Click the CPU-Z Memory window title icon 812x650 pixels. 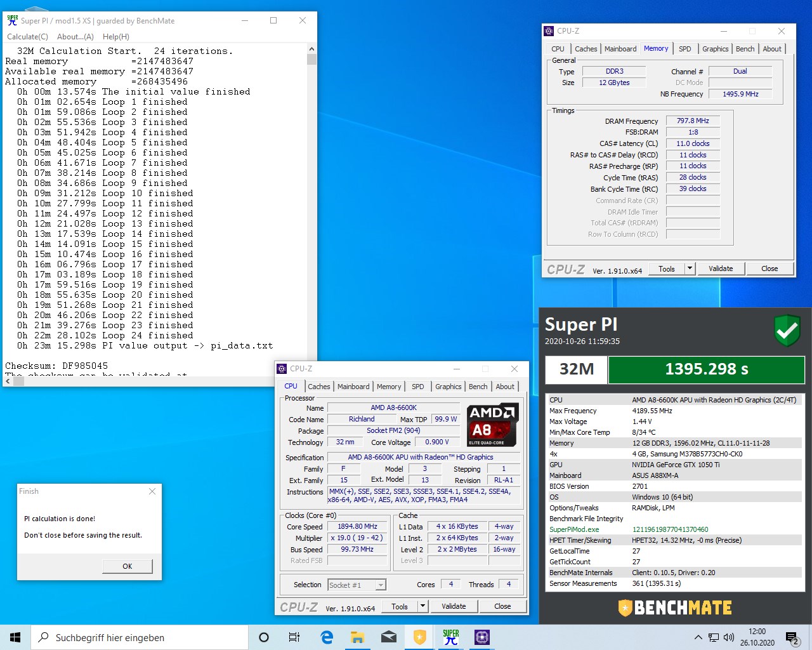pos(549,30)
